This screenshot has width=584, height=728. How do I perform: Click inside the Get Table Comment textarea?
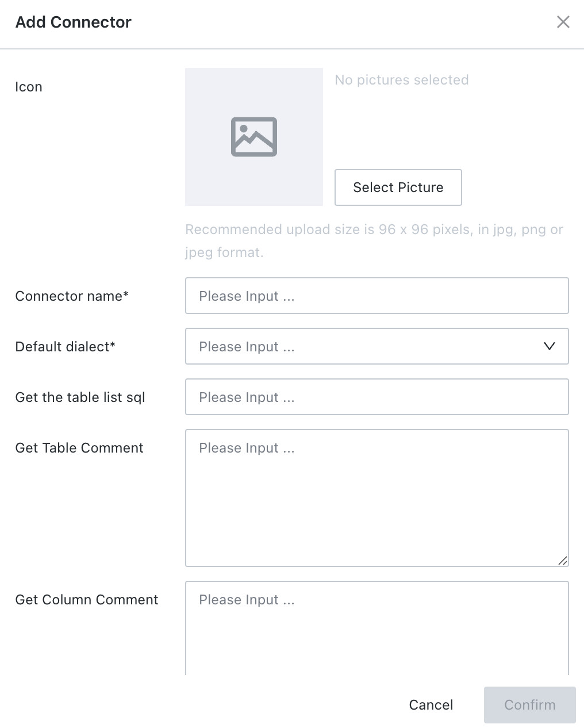(377, 498)
